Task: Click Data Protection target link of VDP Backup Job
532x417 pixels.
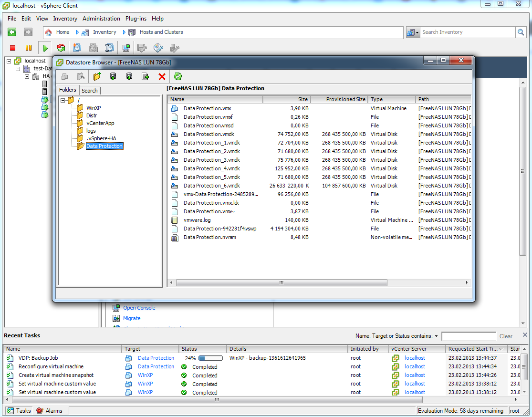Action: point(156,358)
